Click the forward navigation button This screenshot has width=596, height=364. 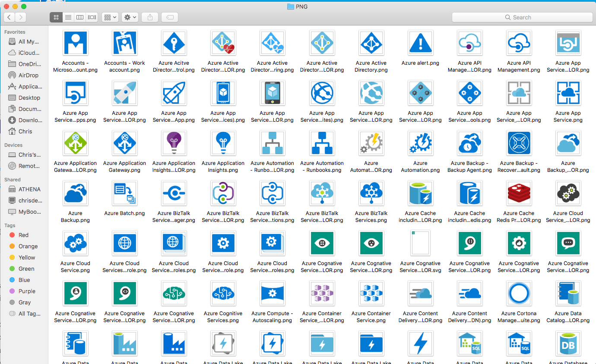20,17
